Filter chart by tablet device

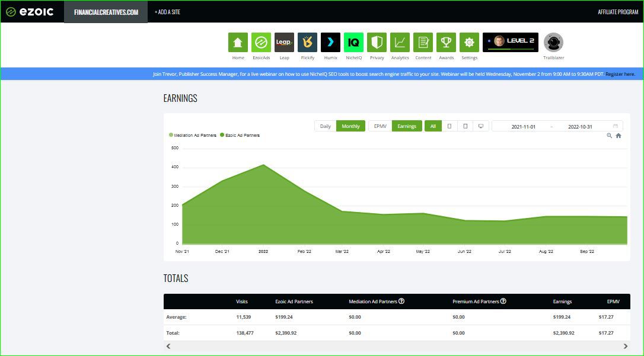466,126
